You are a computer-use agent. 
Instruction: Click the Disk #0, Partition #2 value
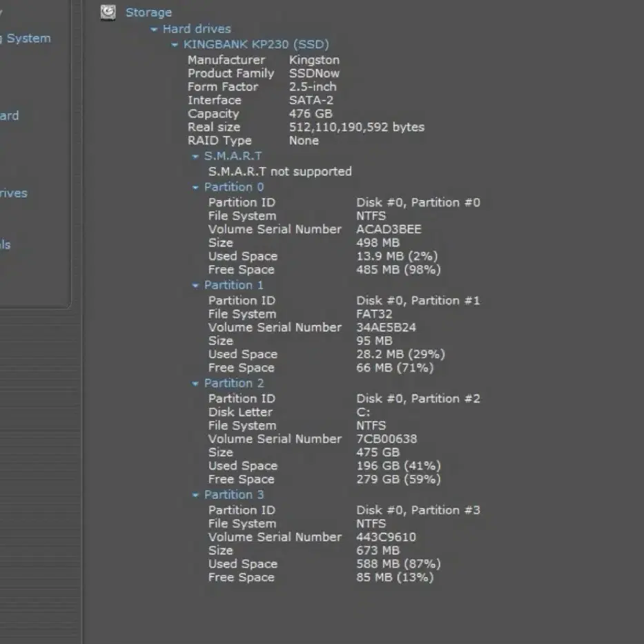418,399
